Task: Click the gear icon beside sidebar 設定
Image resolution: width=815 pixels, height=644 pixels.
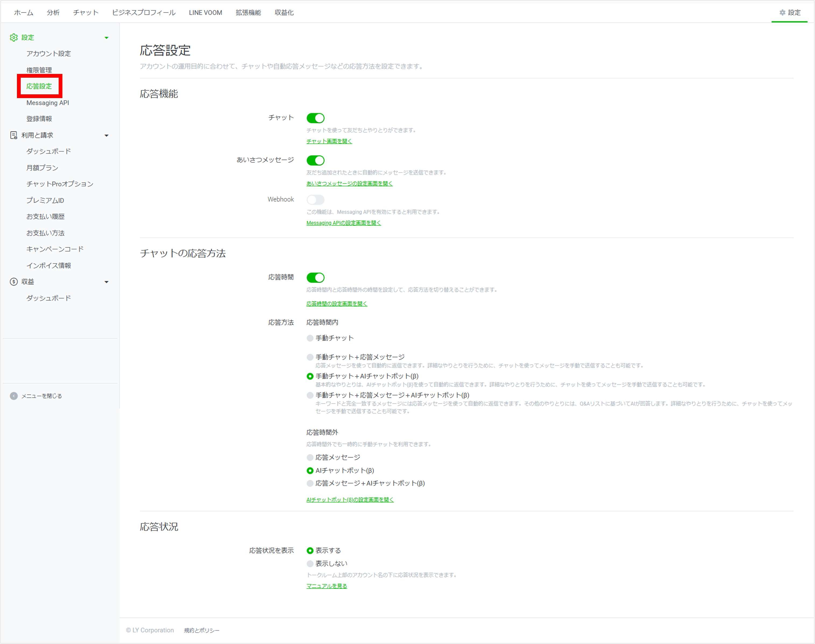Action: (14, 37)
